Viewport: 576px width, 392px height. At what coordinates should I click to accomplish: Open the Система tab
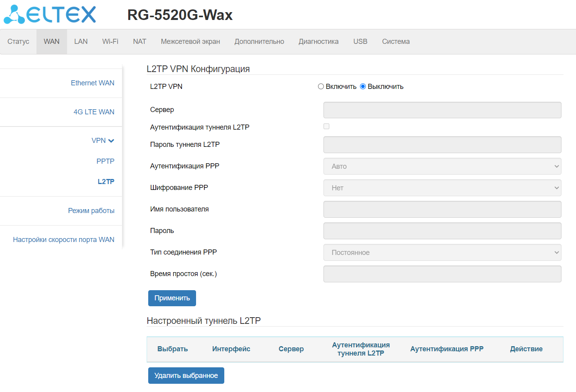(x=396, y=42)
